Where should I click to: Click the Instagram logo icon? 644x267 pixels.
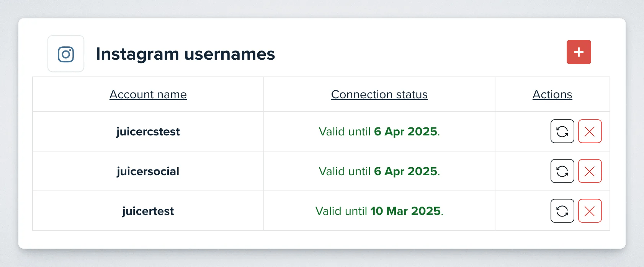pyautogui.click(x=66, y=54)
